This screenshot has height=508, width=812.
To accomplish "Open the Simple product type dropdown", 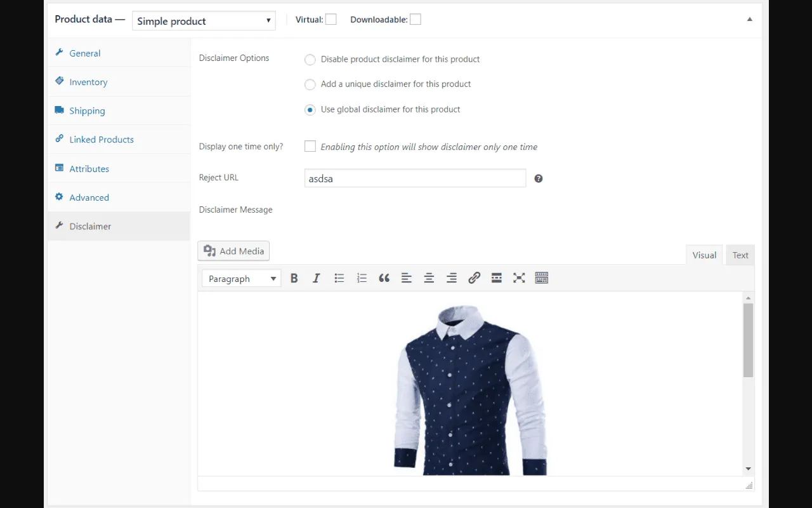I will point(204,20).
